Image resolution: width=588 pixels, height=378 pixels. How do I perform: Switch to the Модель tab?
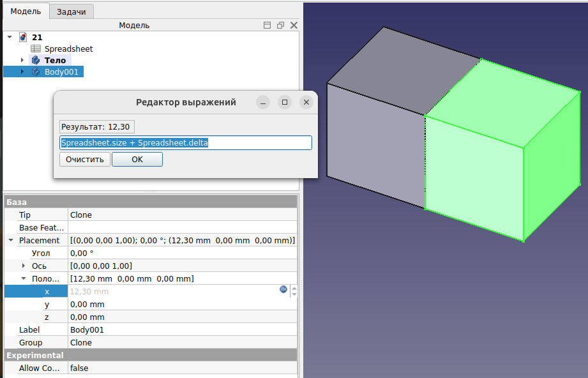[26, 11]
